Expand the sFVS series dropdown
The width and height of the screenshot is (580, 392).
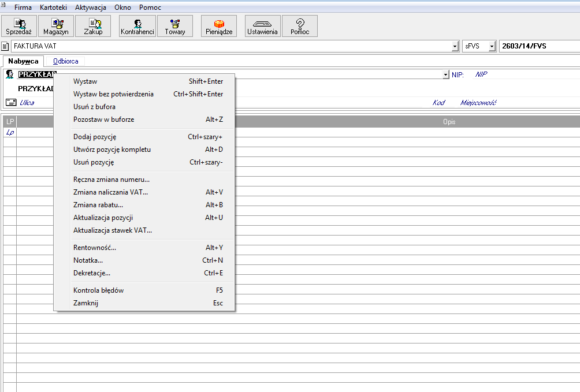point(492,46)
